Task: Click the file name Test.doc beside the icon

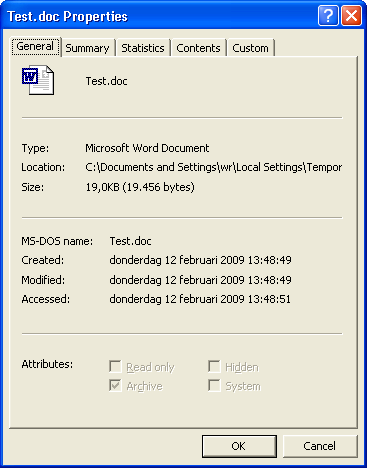Action: [x=107, y=81]
